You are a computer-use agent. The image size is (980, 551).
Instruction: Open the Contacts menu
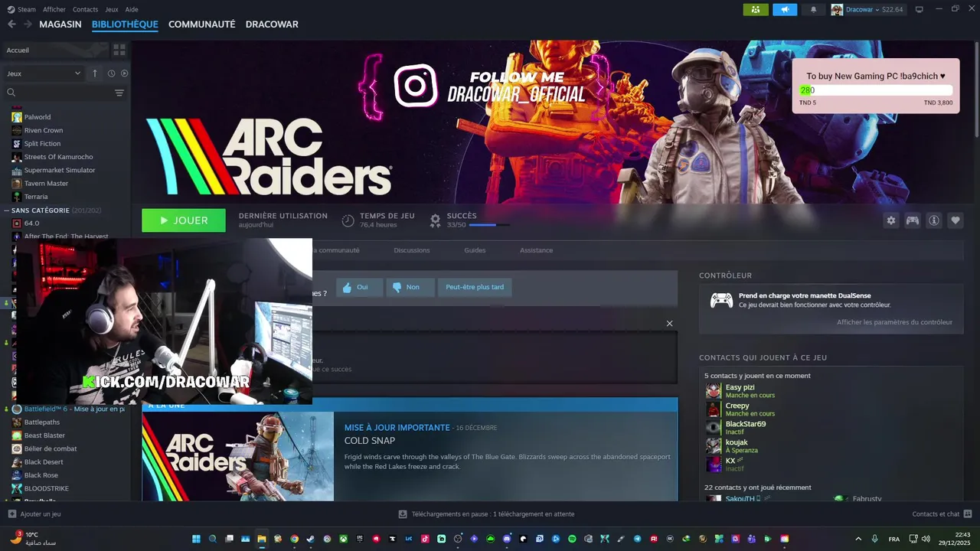[85, 9]
